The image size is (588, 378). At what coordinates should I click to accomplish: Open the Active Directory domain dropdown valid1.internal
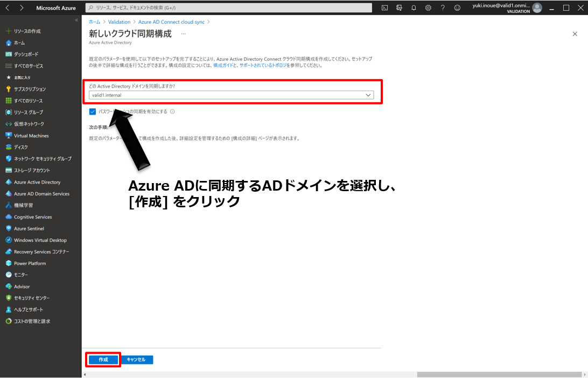click(232, 95)
